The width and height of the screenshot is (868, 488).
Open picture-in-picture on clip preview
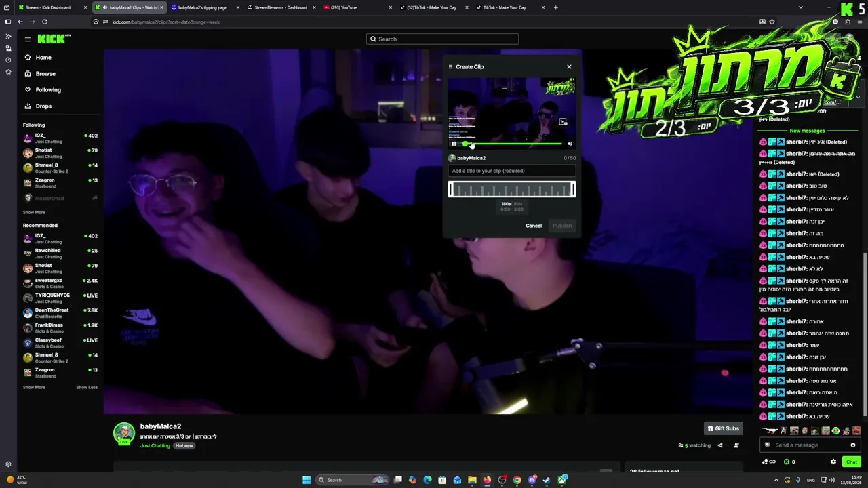point(563,122)
